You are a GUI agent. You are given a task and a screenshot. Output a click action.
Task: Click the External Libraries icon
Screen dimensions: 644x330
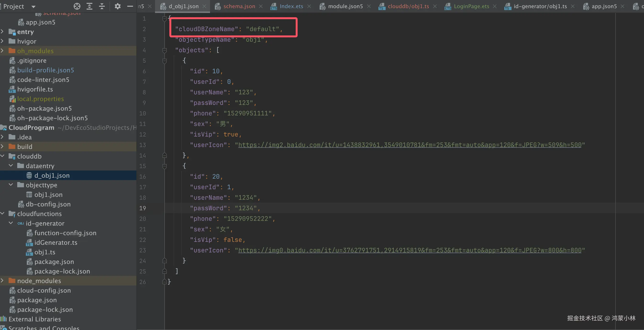pos(4,319)
